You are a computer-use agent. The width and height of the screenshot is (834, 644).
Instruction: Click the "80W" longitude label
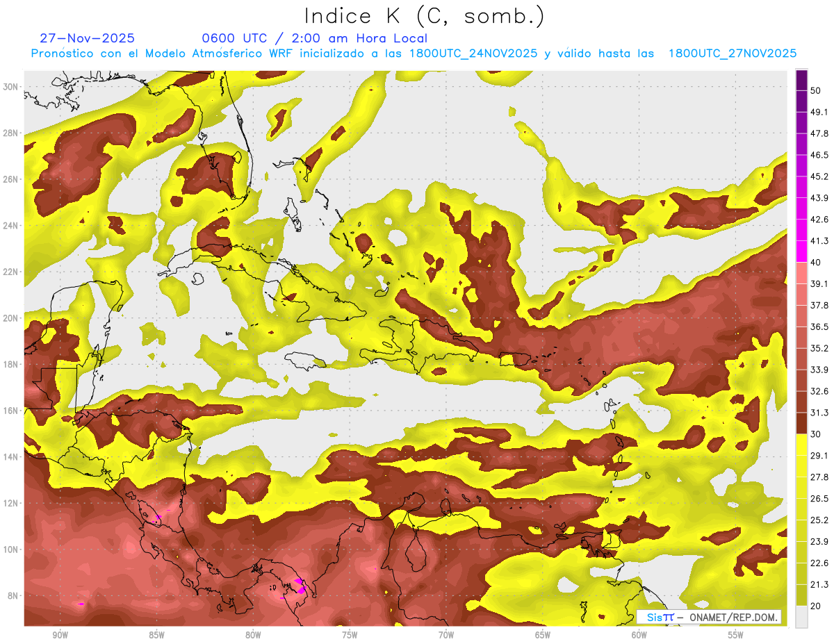(x=253, y=635)
